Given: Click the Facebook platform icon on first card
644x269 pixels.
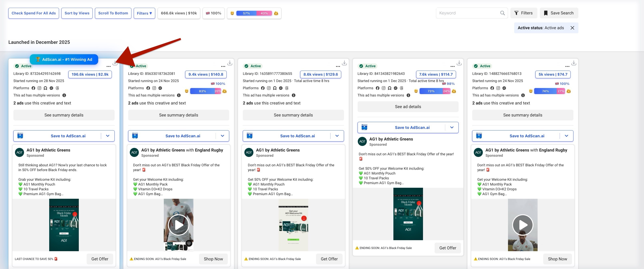Looking at the screenshot, I should point(34,88).
